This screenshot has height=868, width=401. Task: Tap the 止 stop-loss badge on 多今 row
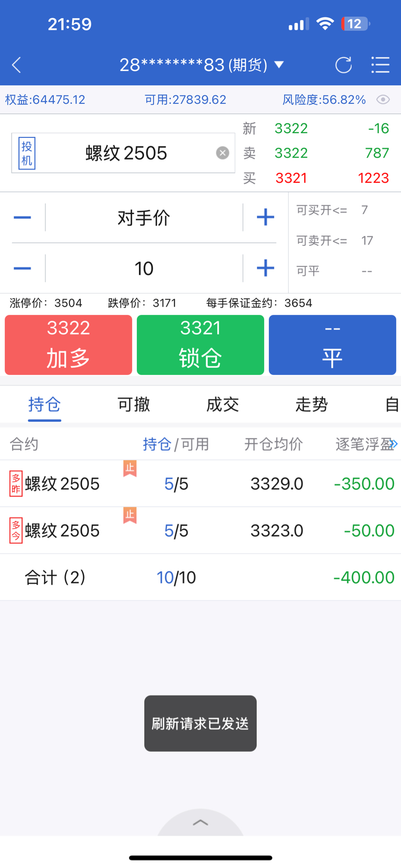(130, 515)
